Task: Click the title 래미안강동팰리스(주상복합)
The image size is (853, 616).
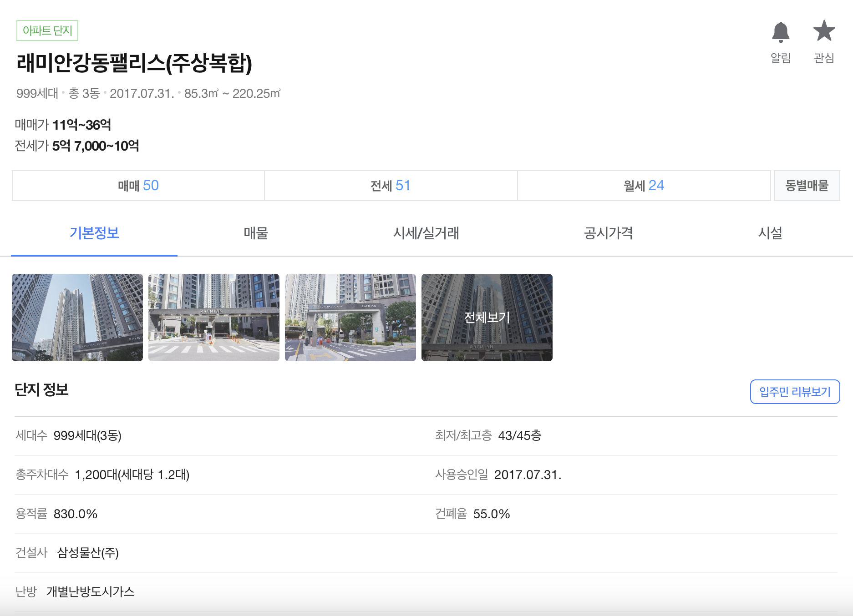Action: (x=134, y=63)
